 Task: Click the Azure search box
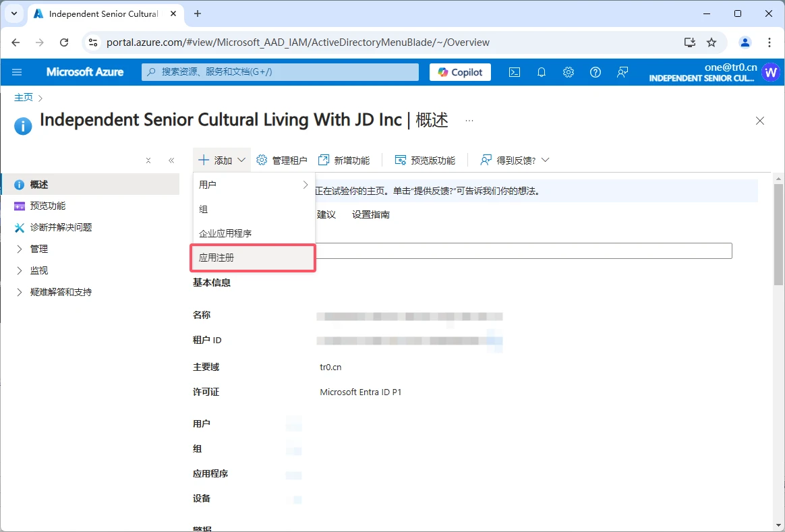[x=280, y=72]
